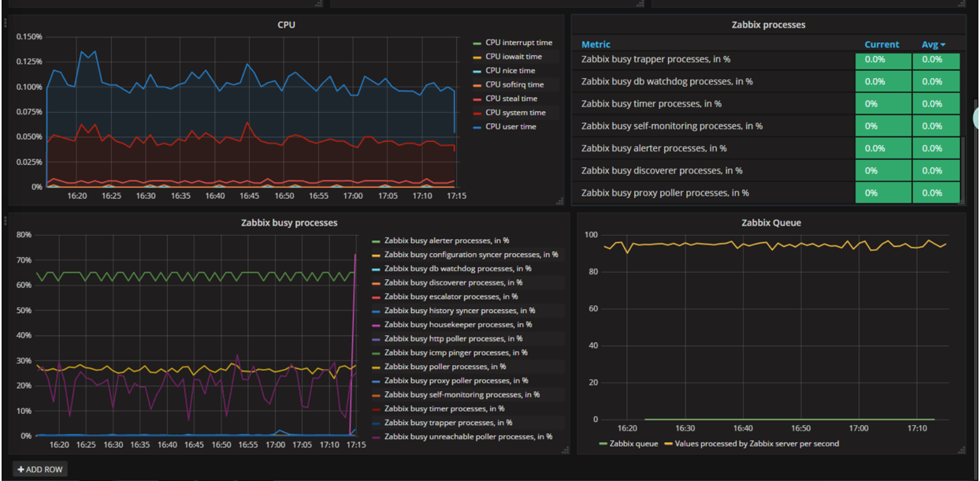Viewport: 980px width, 481px height.
Task: Click the CPU interrupt time legend line icon
Action: 477,43
